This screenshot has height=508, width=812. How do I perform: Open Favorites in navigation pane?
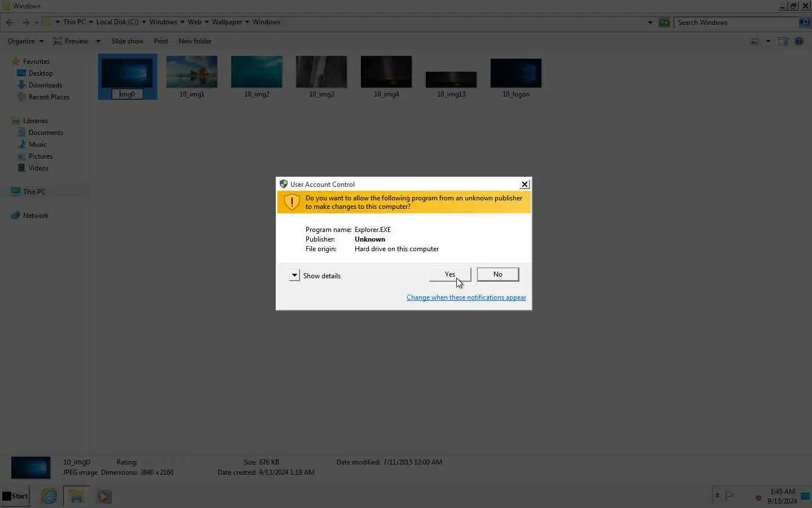pos(36,62)
